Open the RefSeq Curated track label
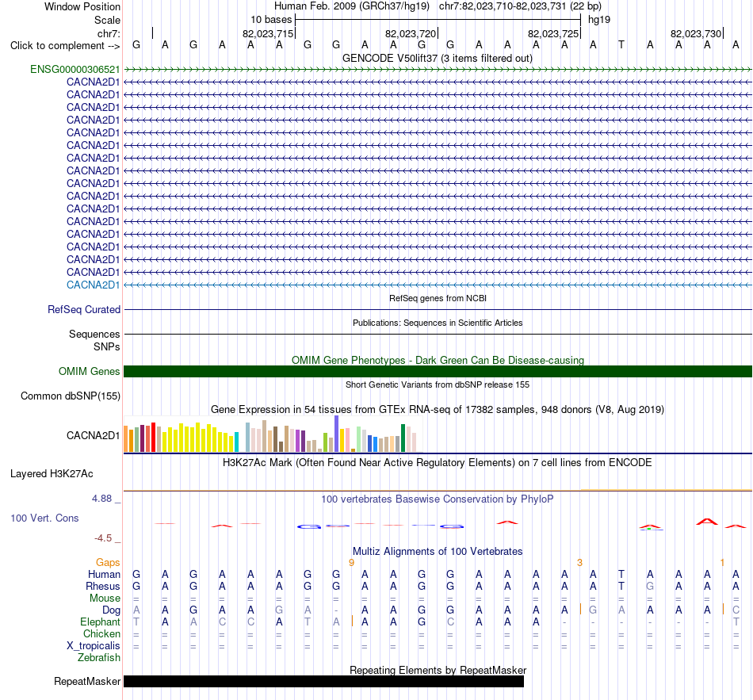This screenshot has height=700, width=753. pyautogui.click(x=84, y=309)
